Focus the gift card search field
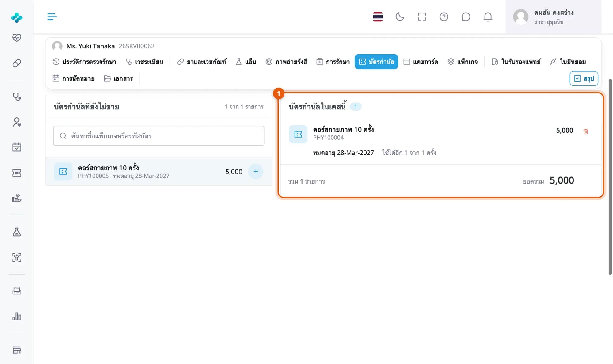 tap(159, 136)
